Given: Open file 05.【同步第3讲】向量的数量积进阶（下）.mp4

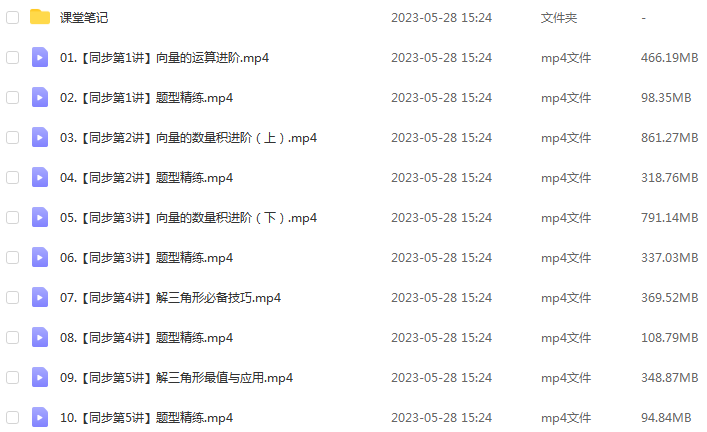Looking at the screenshot, I should tap(188, 218).
